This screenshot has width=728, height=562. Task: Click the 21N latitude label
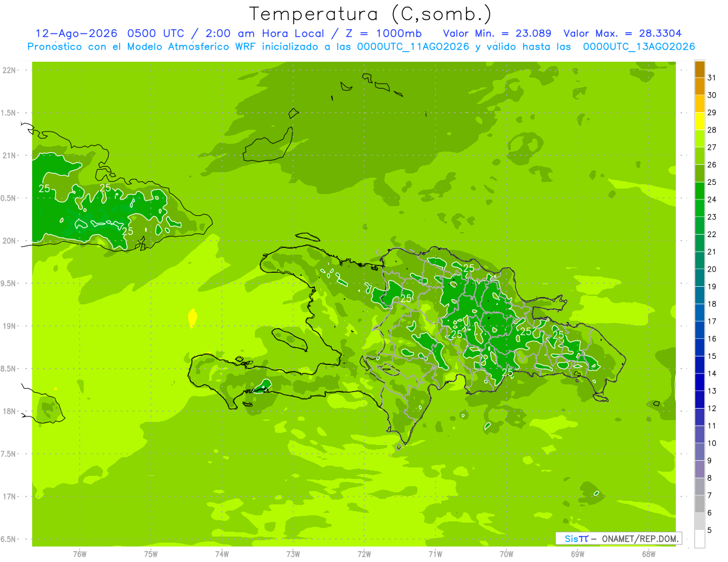pos(10,156)
